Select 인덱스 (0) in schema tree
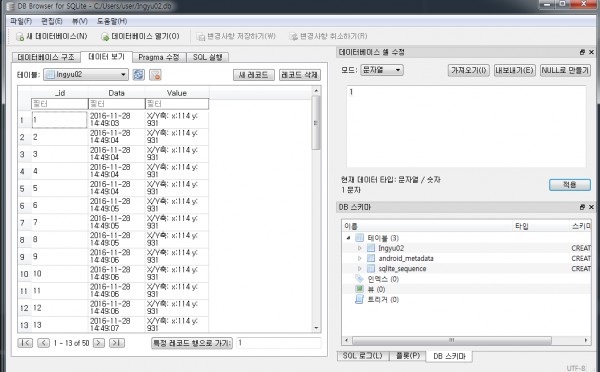 coord(383,279)
